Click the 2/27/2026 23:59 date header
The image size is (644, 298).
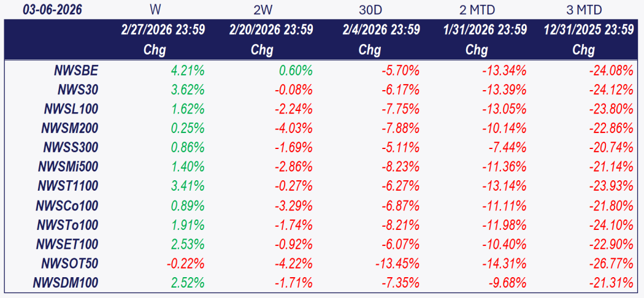pyautogui.click(x=163, y=29)
